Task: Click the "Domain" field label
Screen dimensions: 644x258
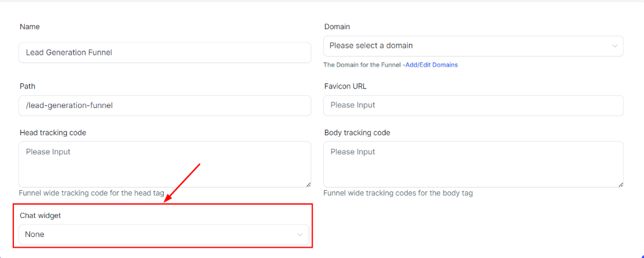Action: click(337, 27)
